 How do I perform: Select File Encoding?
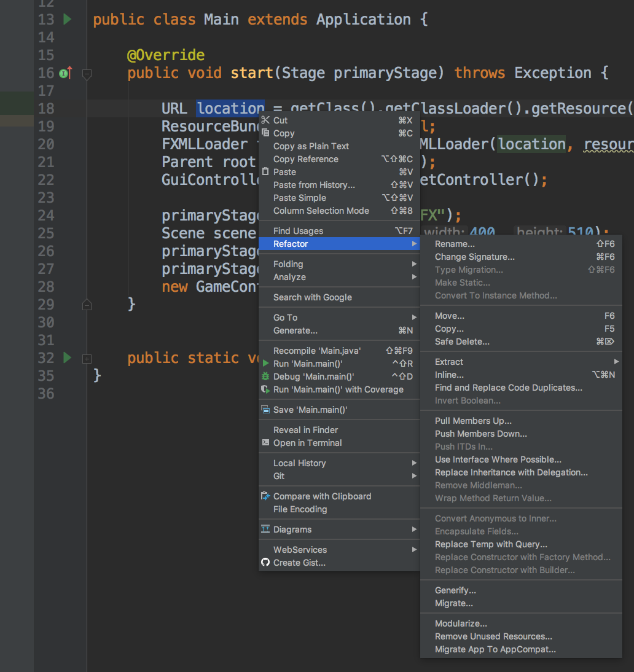[339, 509]
